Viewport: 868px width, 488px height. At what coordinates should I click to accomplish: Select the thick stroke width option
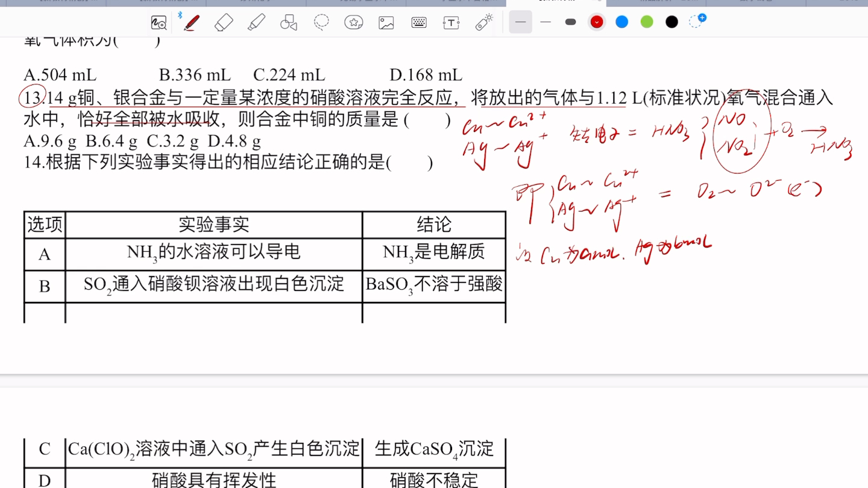570,22
